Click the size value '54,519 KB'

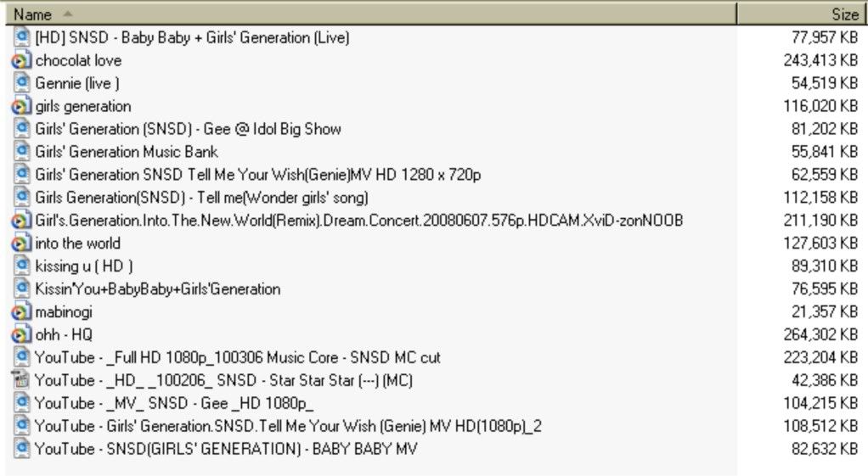pyautogui.click(x=825, y=83)
